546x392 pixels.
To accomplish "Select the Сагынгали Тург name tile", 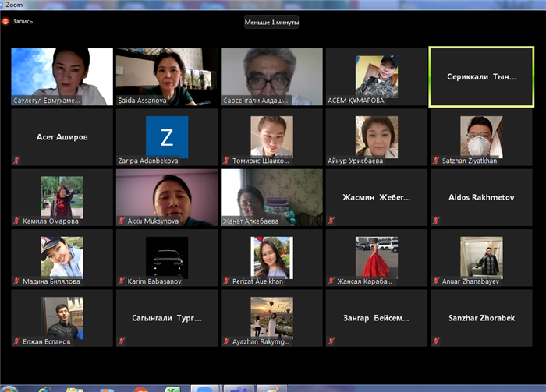I will click(x=166, y=318).
